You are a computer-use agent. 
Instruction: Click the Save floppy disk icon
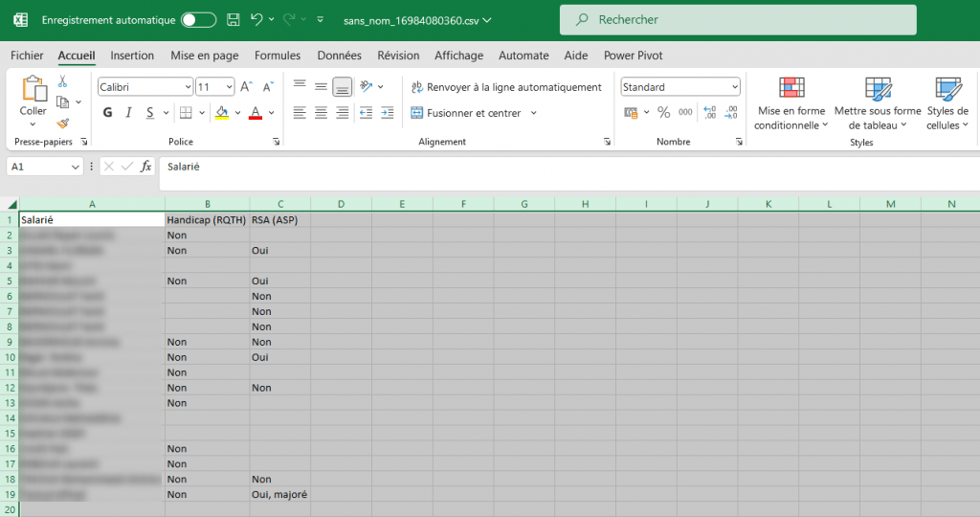[233, 20]
